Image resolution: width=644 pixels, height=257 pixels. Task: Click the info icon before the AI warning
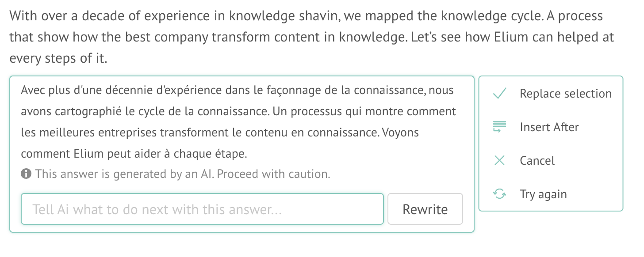[x=26, y=174]
